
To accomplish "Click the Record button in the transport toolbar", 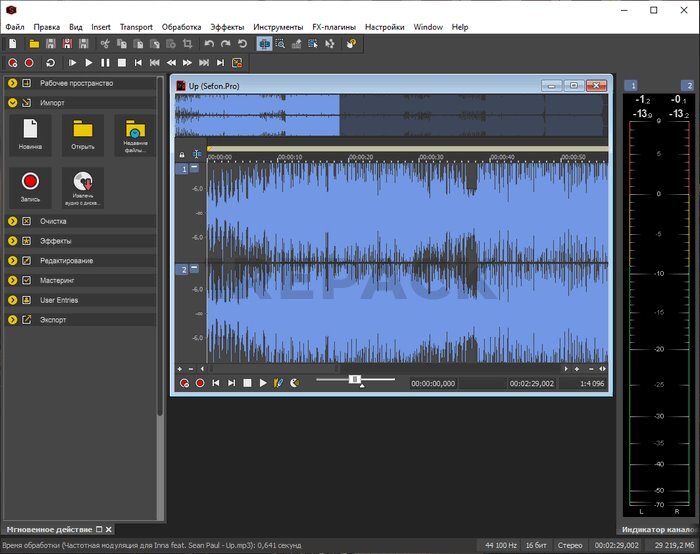I will click(x=29, y=63).
